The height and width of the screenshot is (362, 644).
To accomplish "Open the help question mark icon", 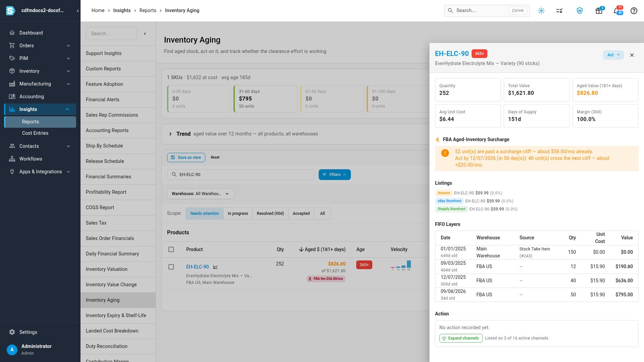I will [x=634, y=11].
